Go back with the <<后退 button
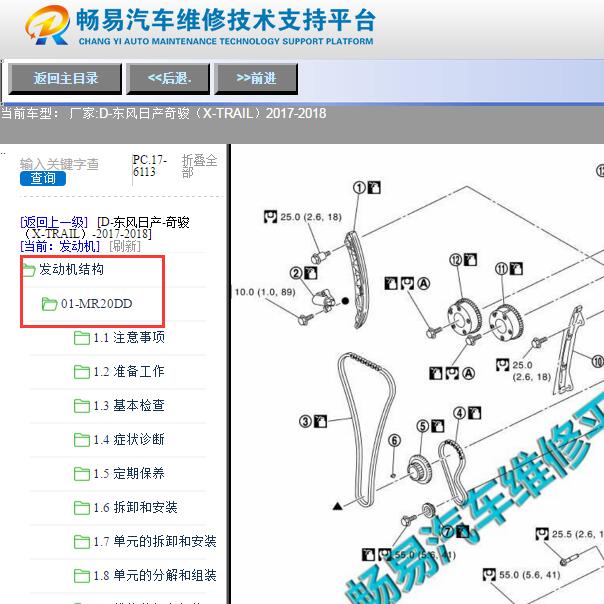Viewport: 604px width, 604px height. coord(168,79)
